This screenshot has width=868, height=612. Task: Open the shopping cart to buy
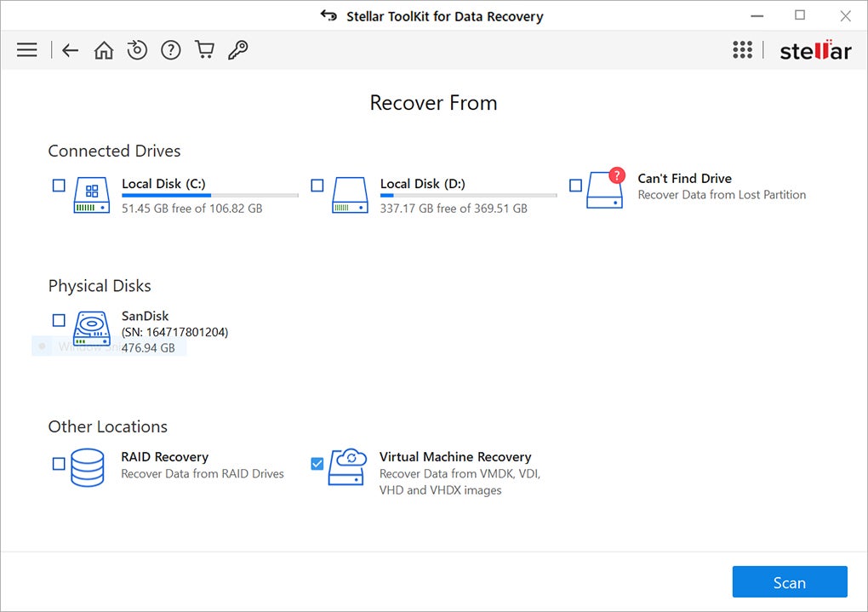tap(204, 49)
